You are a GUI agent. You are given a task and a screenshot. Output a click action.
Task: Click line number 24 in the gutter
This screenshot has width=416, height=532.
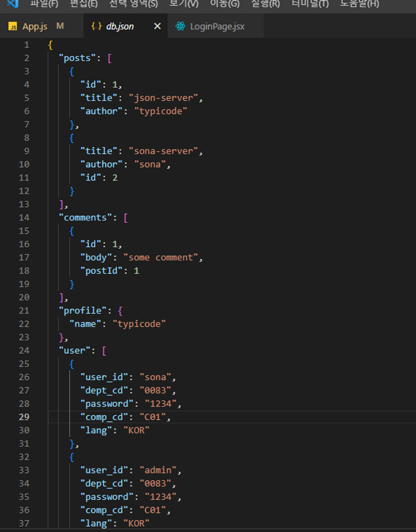click(24, 351)
